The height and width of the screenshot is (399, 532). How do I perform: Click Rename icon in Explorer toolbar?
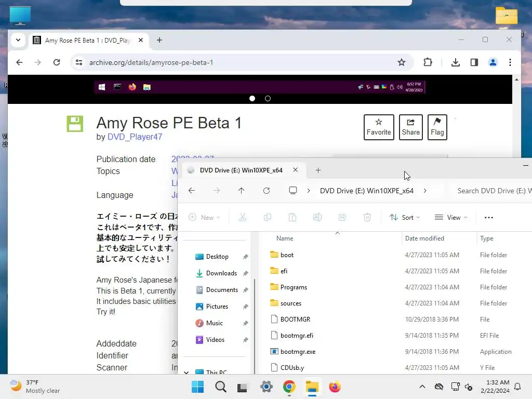coord(317,217)
